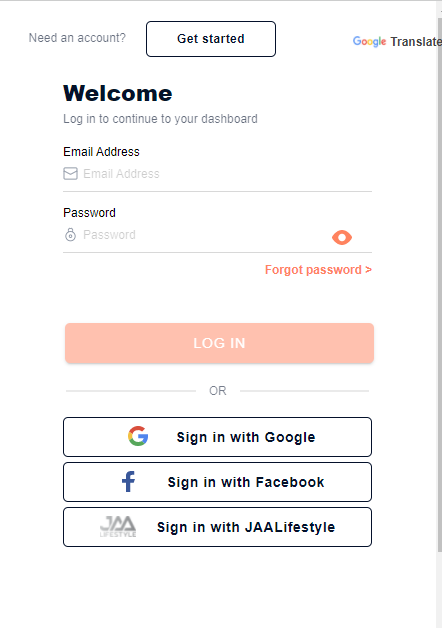Sign in with Facebook
The width and height of the screenshot is (442, 628).
[217, 482]
